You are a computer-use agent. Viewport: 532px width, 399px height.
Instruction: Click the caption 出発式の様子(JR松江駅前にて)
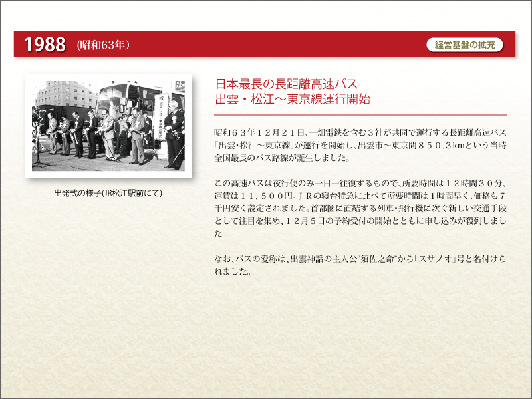coord(108,193)
